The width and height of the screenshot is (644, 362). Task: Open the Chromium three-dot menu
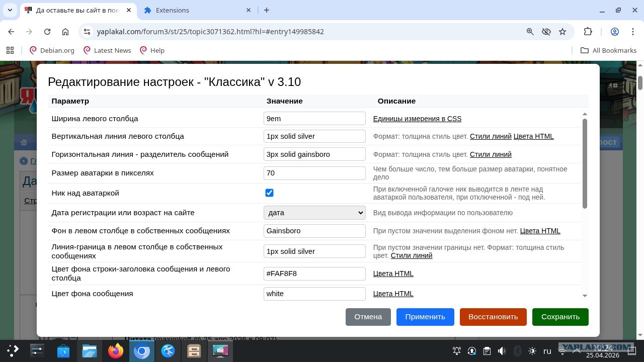(633, 32)
